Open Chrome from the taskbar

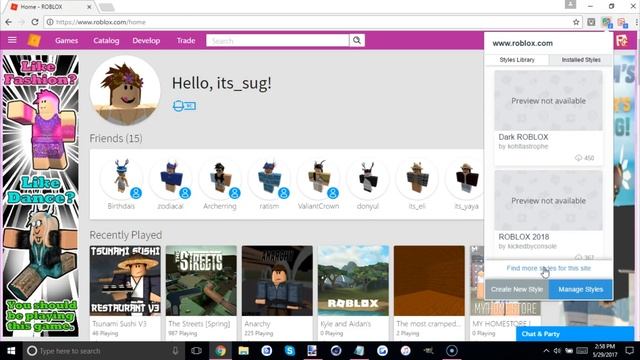220,351
